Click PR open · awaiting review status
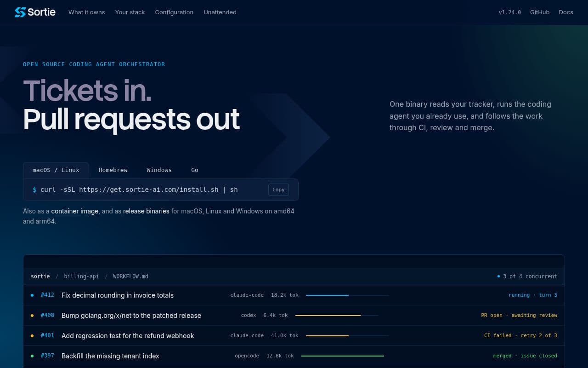 [x=519, y=315]
